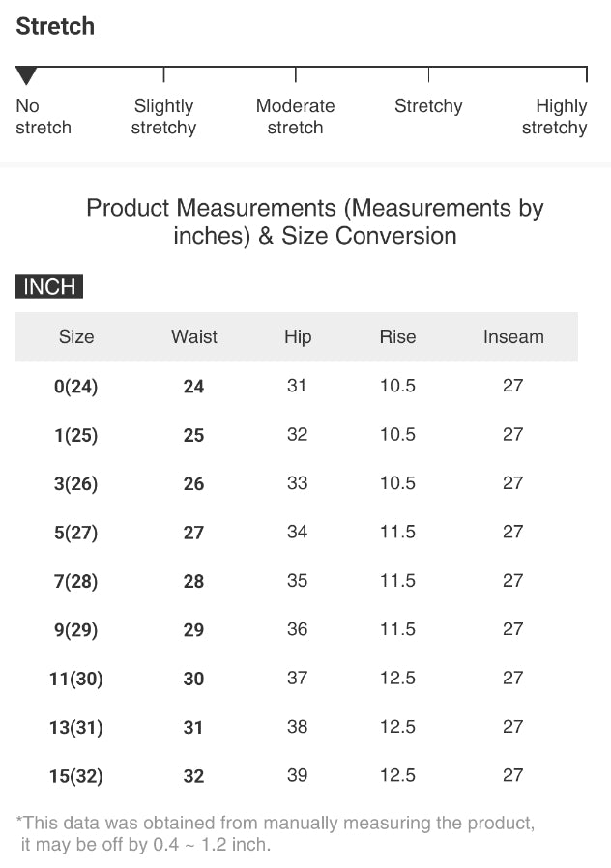The height and width of the screenshot is (868, 611).
Task: Click the "Highly stretchy" scale label
Action: [555, 117]
